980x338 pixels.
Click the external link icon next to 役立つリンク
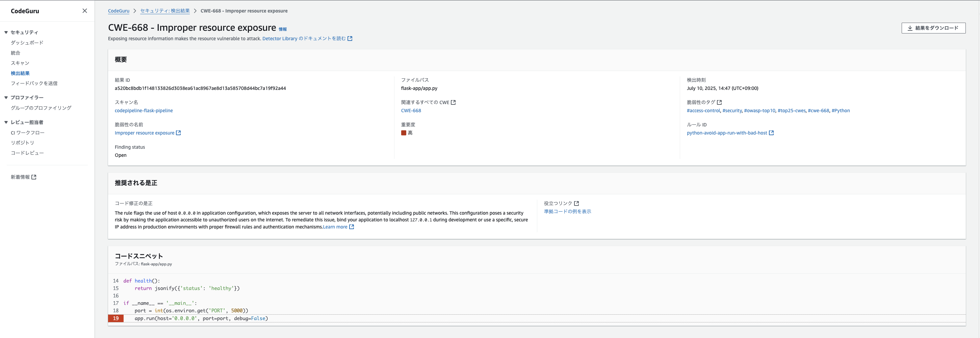click(576, 203)
